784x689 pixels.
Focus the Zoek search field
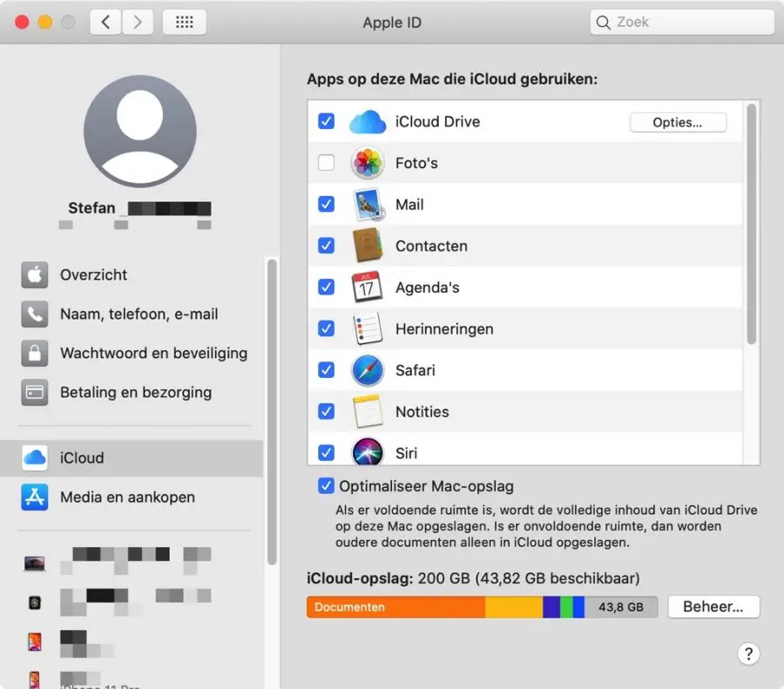pos(682,22)
